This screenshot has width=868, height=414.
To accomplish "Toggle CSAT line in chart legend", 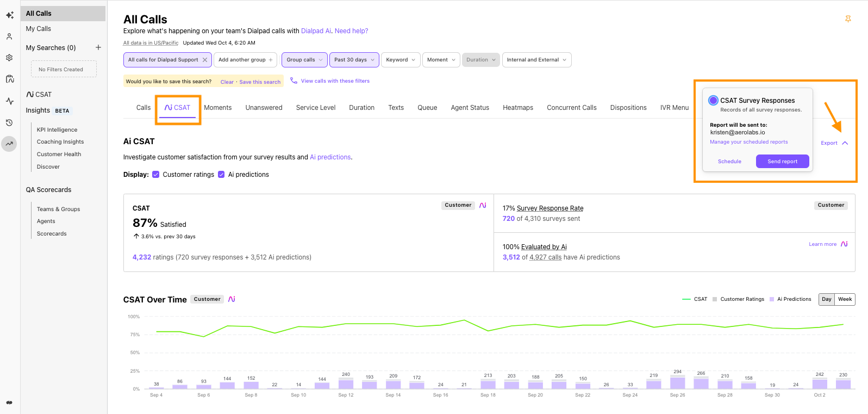I will 695,299.
